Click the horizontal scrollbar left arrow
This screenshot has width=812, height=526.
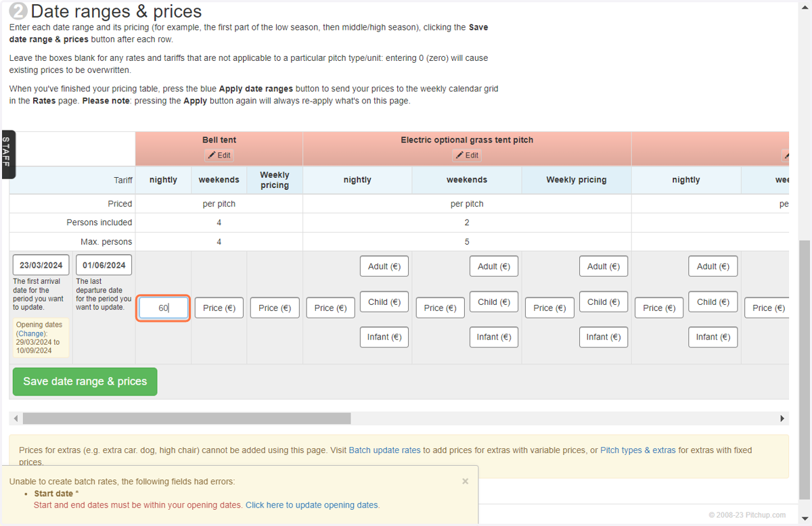16,419
